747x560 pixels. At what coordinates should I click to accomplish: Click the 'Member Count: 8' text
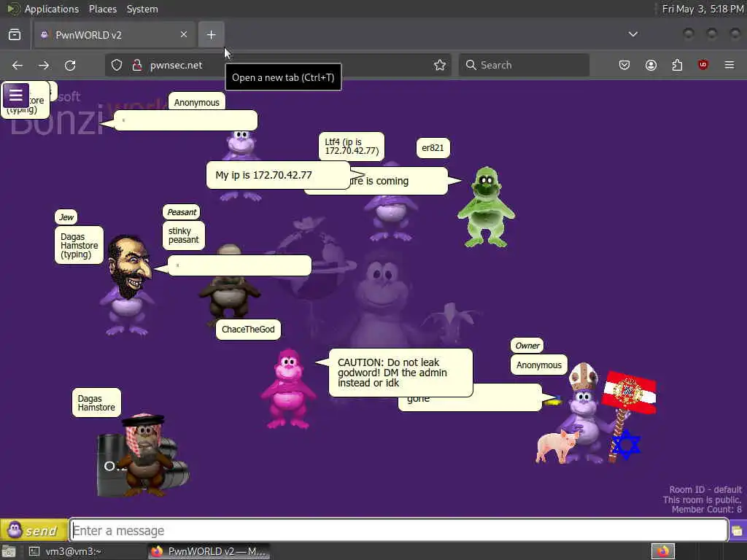pyautogui.click(x=706, y=510)
